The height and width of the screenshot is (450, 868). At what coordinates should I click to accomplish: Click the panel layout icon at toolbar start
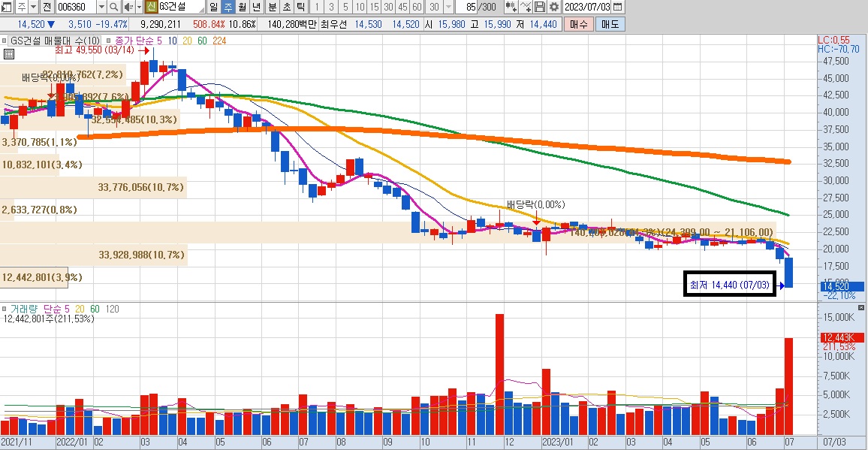point(6,7)
